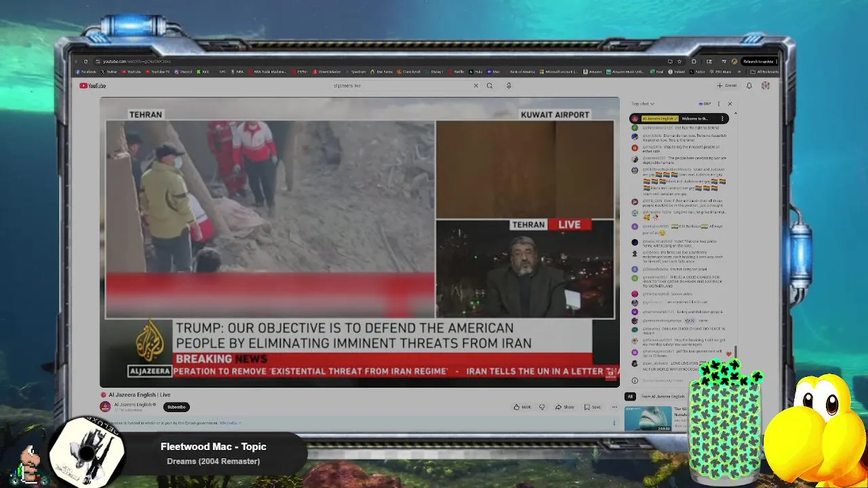The width and height of the screenshot is (868, 488).
Task: Select the From Al Jazeera English chip
Action: (663, 396)
